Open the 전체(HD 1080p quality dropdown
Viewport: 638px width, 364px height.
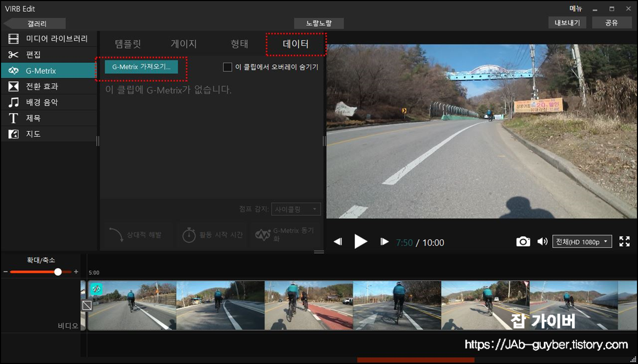point(582,242)
